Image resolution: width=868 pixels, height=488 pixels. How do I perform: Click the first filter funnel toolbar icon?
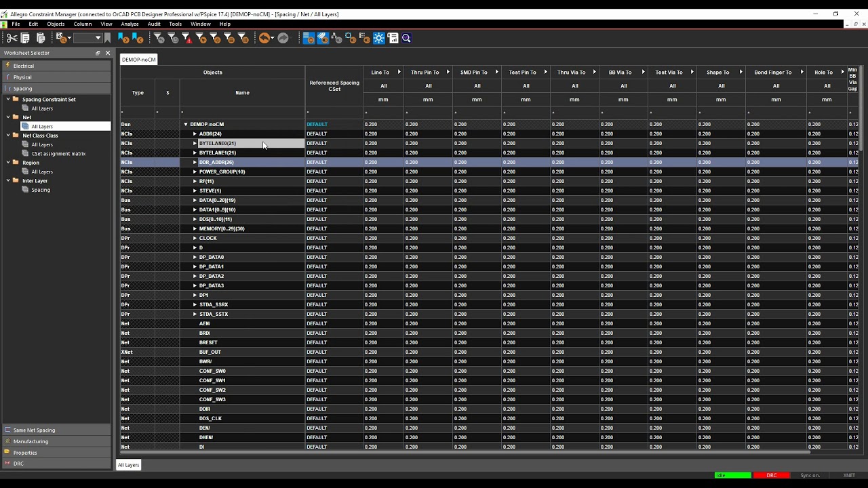coord(159,38)
